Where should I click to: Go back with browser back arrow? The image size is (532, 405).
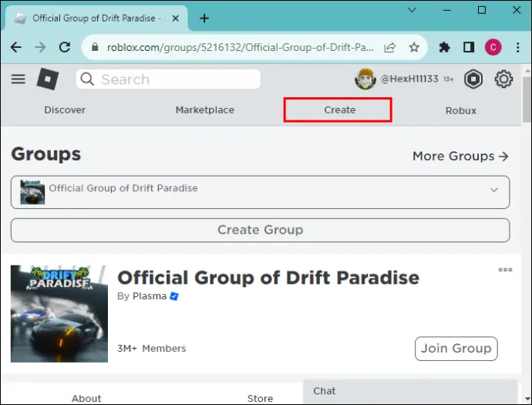click(x=16, y=47)
